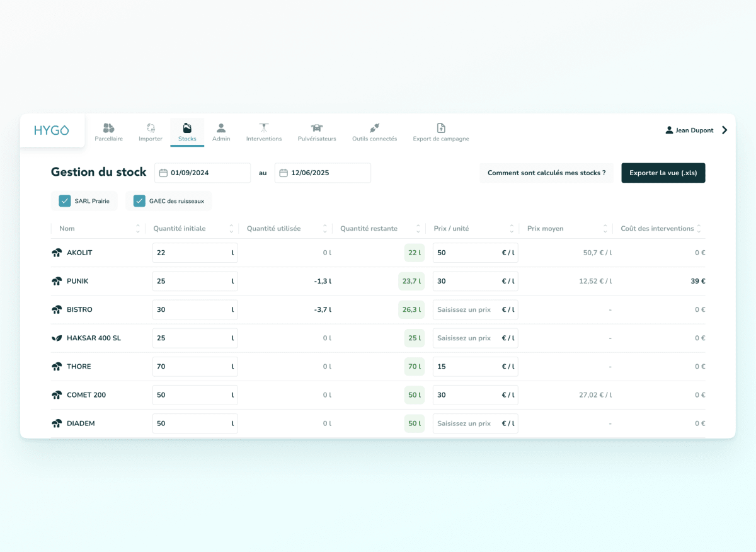Sort by the Nom column arrows

click(x=138, y=229)
